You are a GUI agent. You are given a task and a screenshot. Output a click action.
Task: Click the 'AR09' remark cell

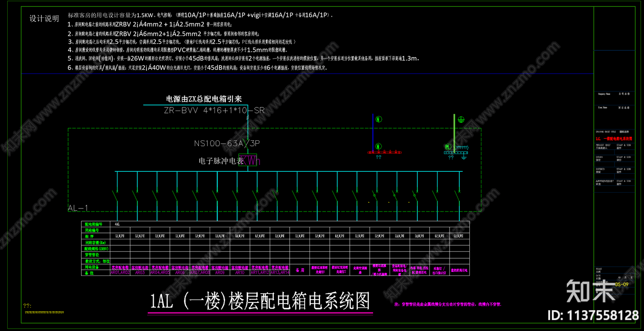point(220,273)
